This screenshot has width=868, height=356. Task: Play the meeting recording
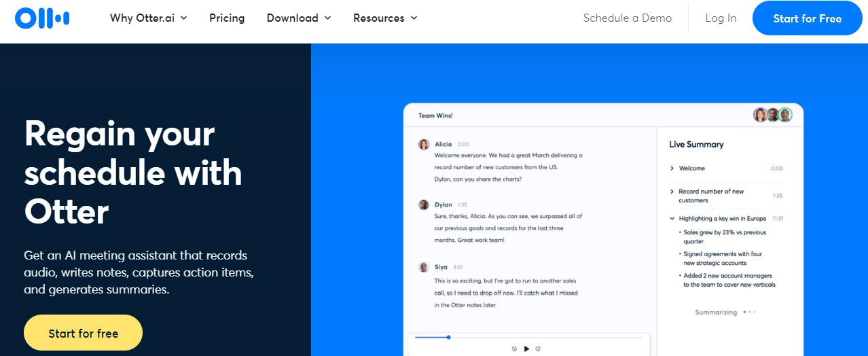point(526,349)
